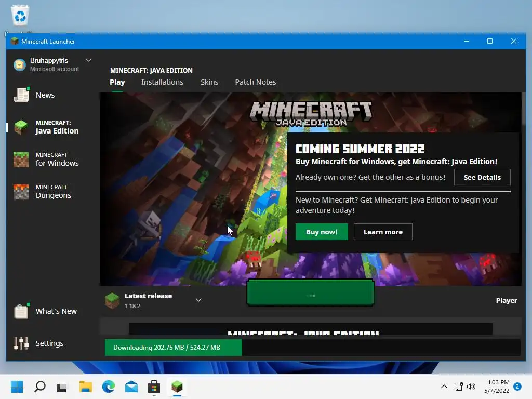Click the Minecraft Java Edition banner logo
The height and width of the screenshot is (399, 532).
[x=311, y=114]
